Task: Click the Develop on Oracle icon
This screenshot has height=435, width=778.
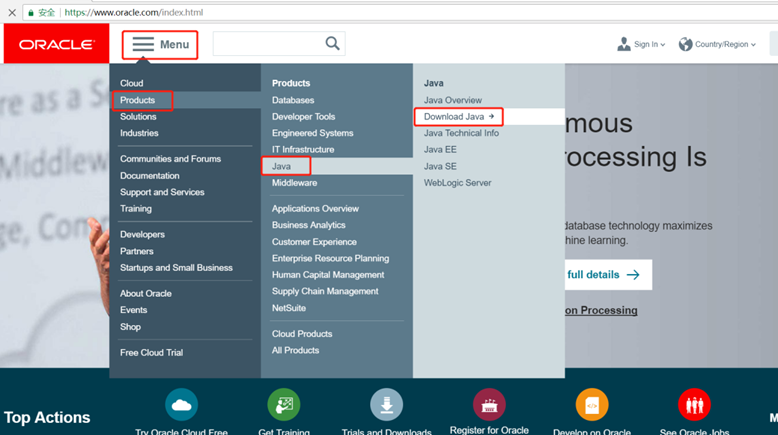Action: pos(592,405)
